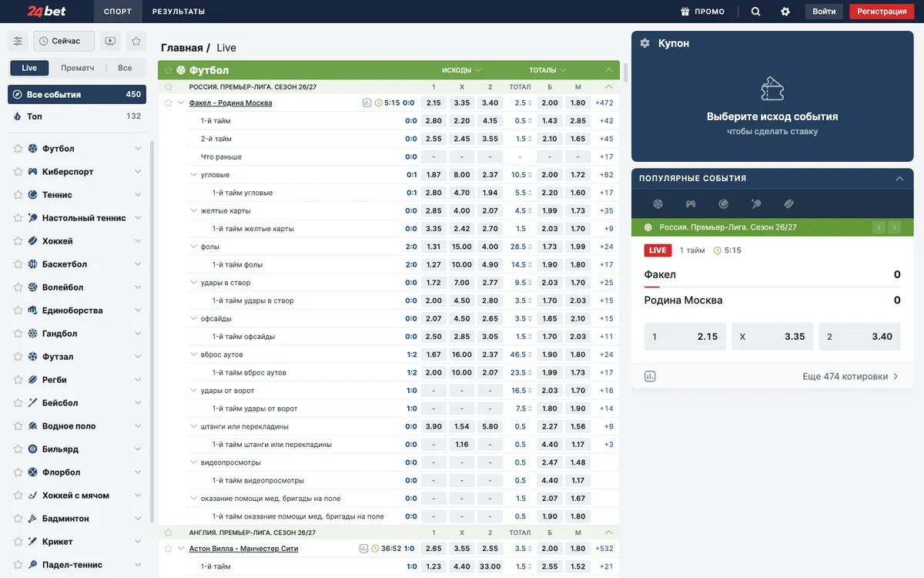Favorite the Хоккей sport in sidebar

coord(18,241)
